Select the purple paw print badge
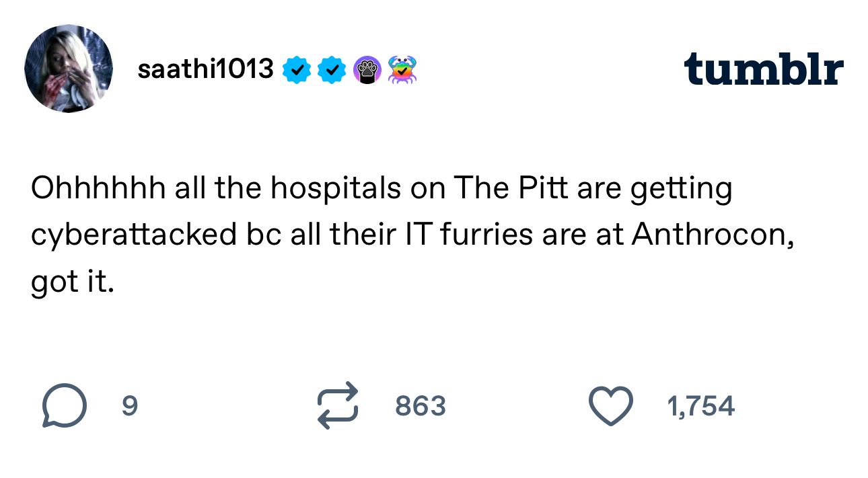 pyautogui.click(x=367, y=69)
